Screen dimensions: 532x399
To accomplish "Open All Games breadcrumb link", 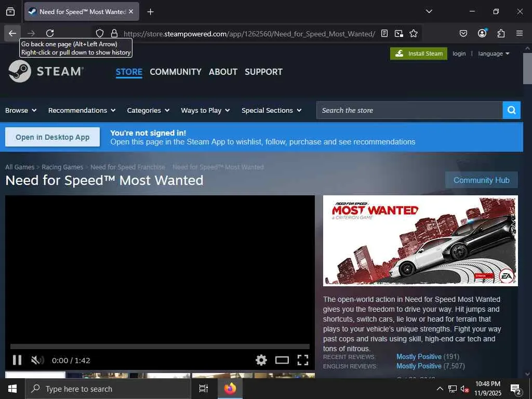I will [20, 167].
